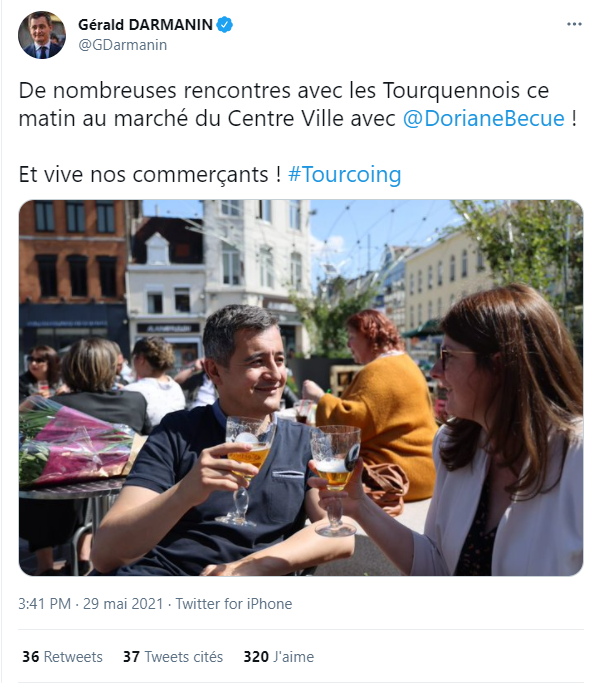Click the 'Et vive nos commerçants' text line

click(x=149, y=174)
